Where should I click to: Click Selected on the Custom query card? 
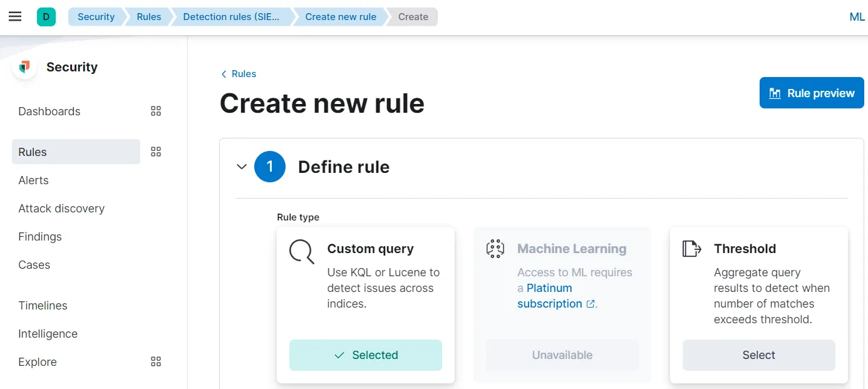(365, 355)
